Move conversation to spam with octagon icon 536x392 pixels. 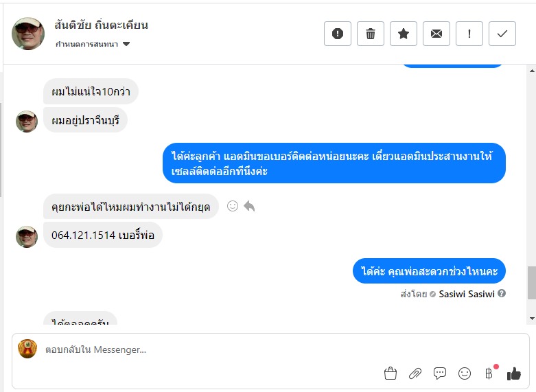(338, 34)
